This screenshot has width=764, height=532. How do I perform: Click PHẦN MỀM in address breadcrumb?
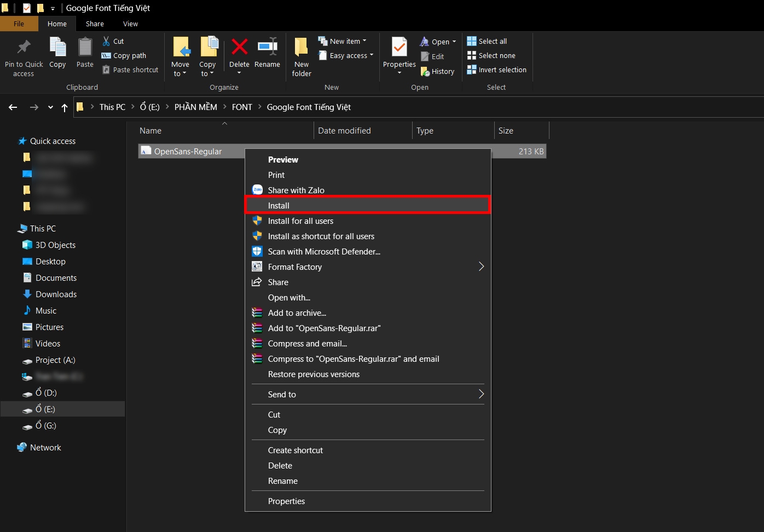(x=196, y=107)
